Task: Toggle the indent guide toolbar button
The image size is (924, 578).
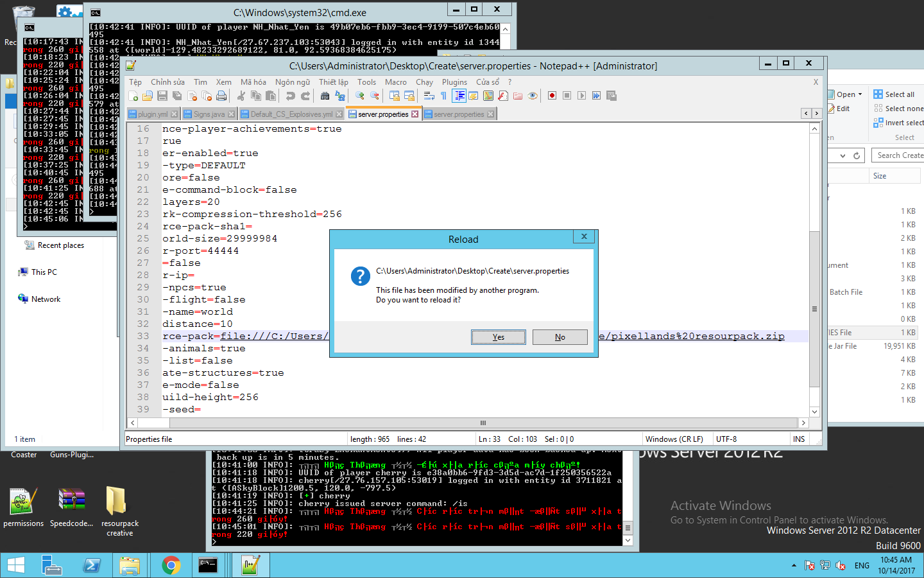Action: coord(459,96)
